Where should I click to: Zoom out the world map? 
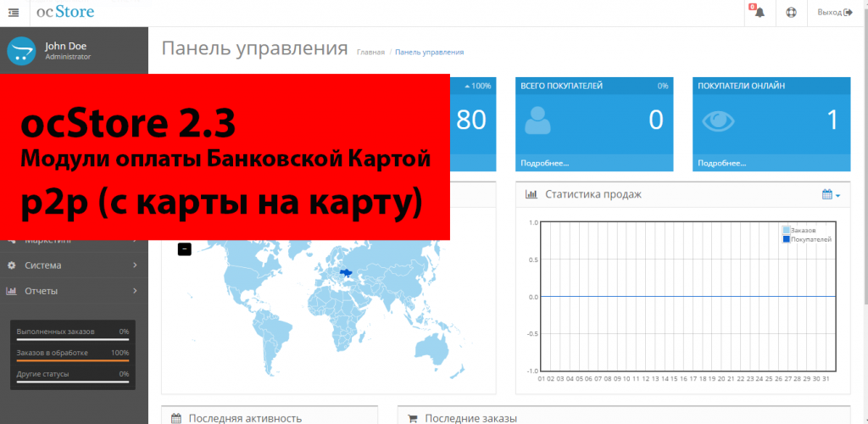(184, 249)
